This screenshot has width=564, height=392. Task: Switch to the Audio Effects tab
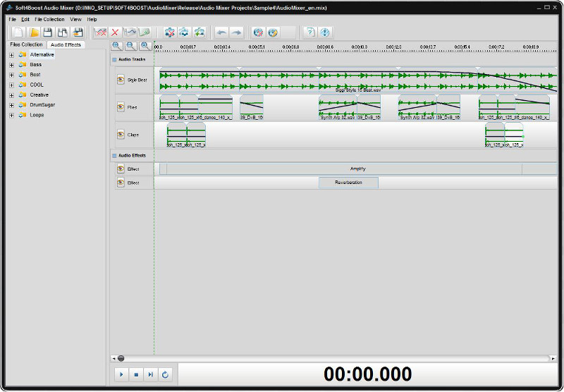(66, 44)
